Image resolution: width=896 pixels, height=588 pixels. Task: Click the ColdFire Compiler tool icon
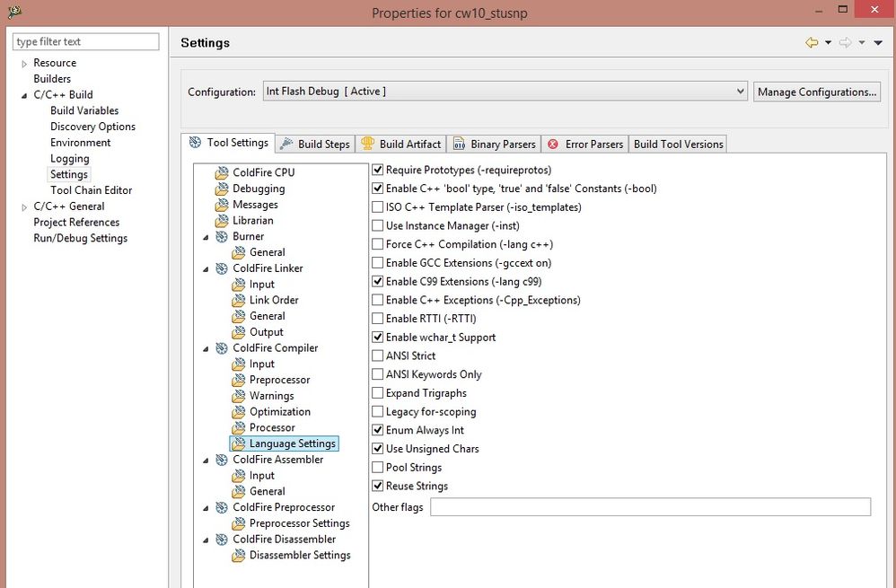pos(222,348)
